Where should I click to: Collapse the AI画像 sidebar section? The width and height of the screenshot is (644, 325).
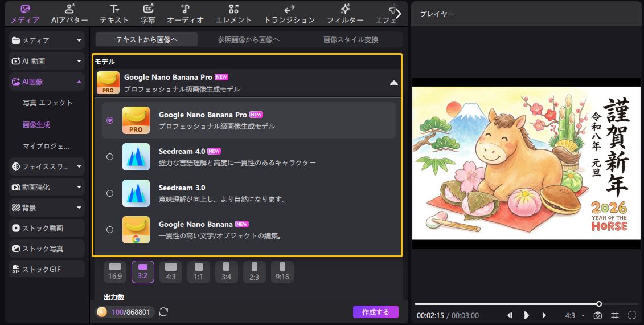(x=79, y=82)
